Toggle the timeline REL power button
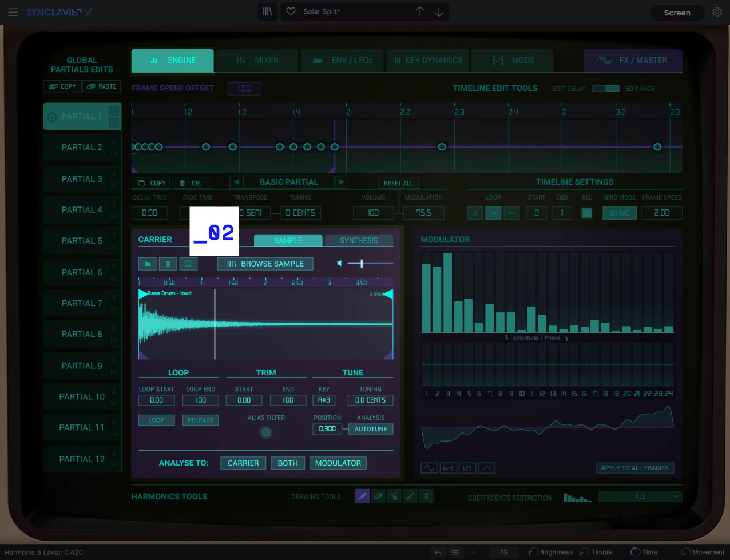The width and height of the screenshot is (730, 560). click(x=586, y=213)
